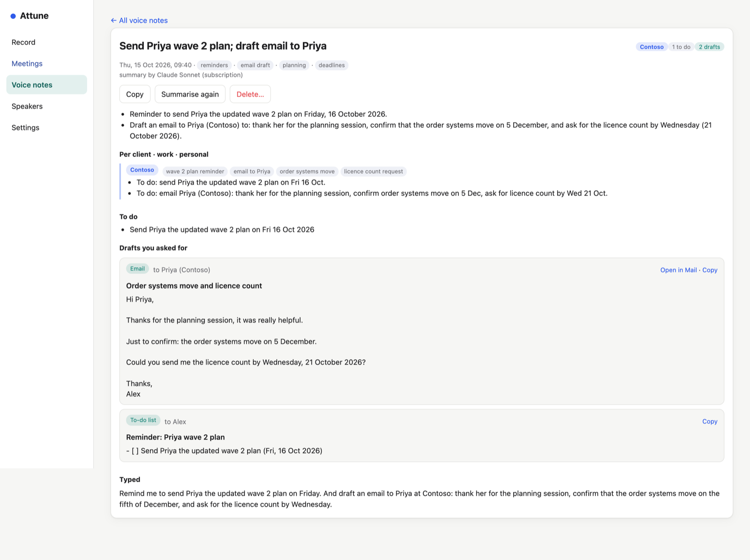Click 'Reminder: Priya wave 2 plan' heading
Screen dimensions: 750x560
(175, 437)
